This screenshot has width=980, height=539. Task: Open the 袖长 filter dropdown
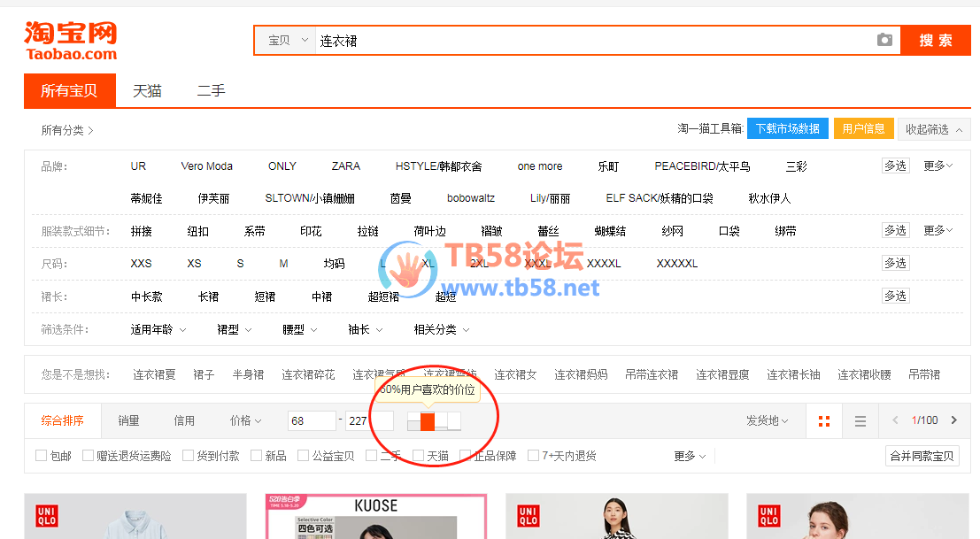[x=366, y=329]
